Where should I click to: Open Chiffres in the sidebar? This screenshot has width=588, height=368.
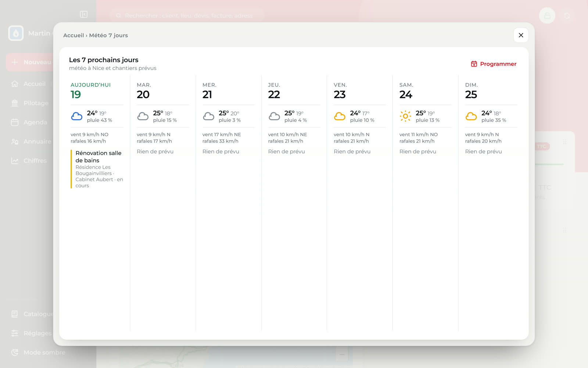click(x=29, y=161)
